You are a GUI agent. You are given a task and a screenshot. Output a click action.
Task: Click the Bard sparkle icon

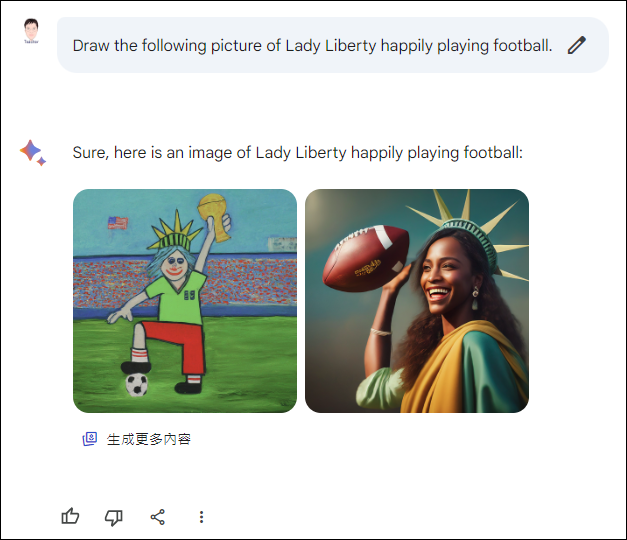pyautogui.click(x=33, y=152)
